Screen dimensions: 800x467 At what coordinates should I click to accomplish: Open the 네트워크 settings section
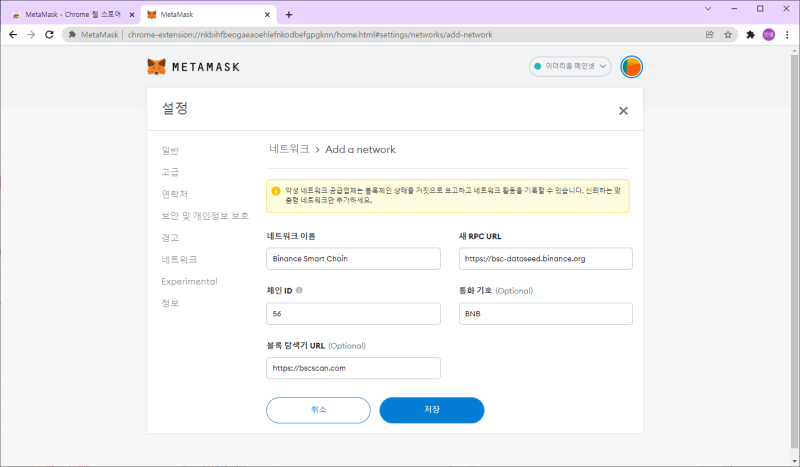[179, 259]
